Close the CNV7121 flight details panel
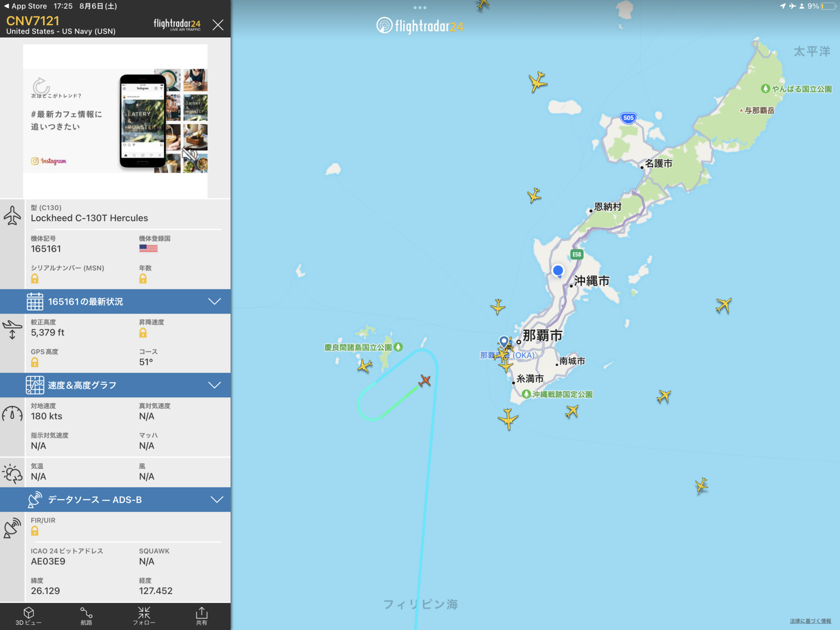 [218, 25]
